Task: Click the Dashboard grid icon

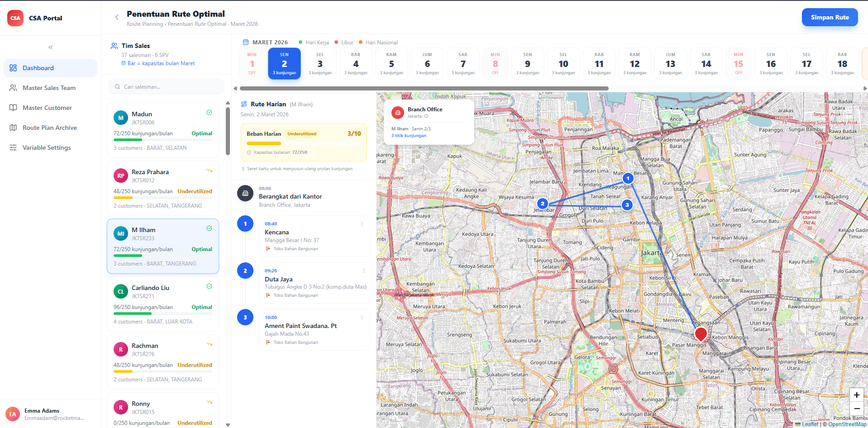Action: 13,68
